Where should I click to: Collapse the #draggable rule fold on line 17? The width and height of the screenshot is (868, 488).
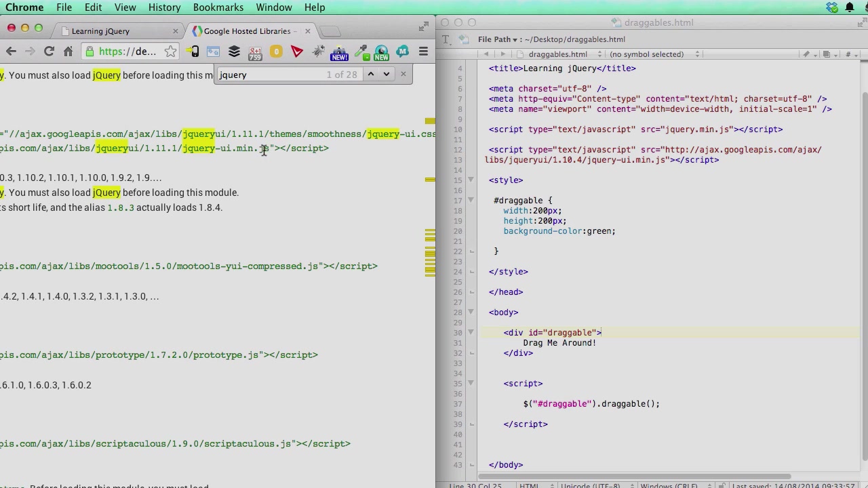click(x=471, y=200)
